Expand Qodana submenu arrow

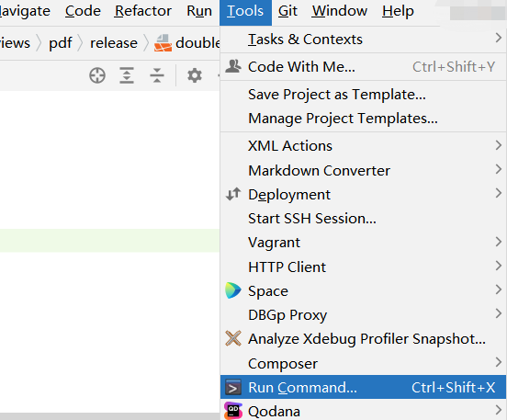tap(498, 410)
